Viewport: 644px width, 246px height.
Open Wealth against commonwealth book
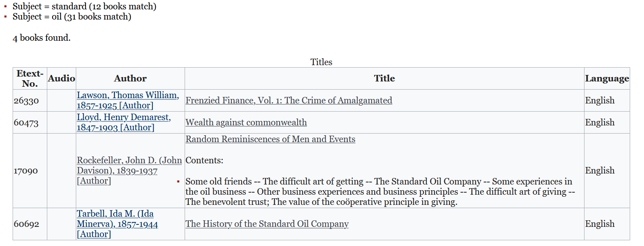pos(246,122)
